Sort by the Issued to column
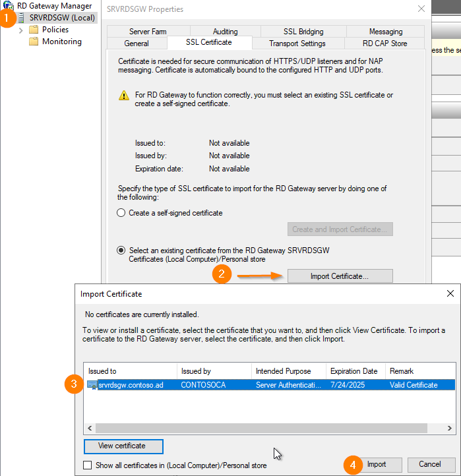Image resolution: width=461 pixels, height=476 pixels. pos(131,371)
